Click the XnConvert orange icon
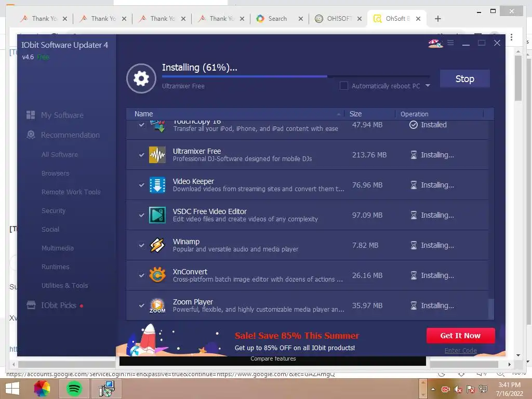The image size is (532, 399). pyautogui.click(x=157, y=275)
